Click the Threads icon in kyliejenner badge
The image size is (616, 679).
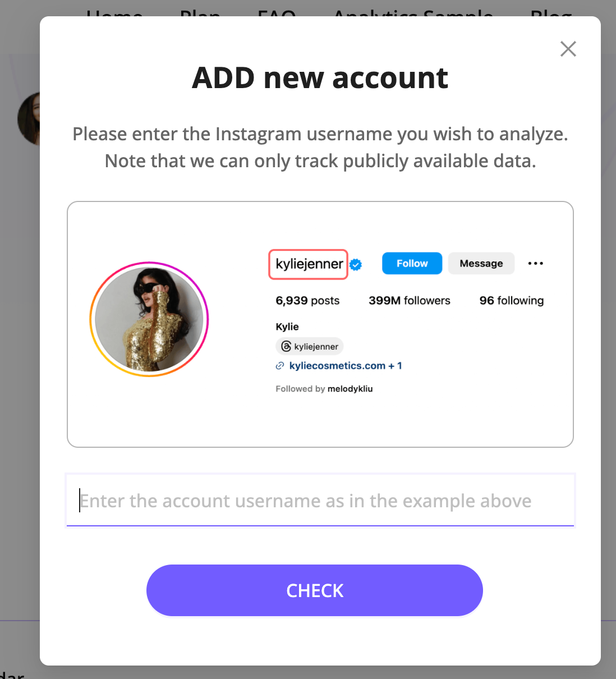pos(286,346)
